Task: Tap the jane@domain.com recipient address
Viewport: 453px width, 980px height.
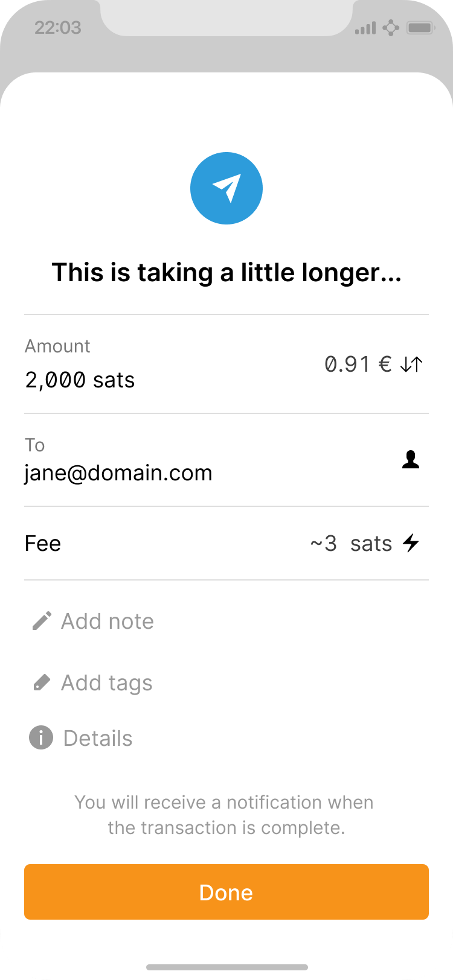Action: coord(118,472)
